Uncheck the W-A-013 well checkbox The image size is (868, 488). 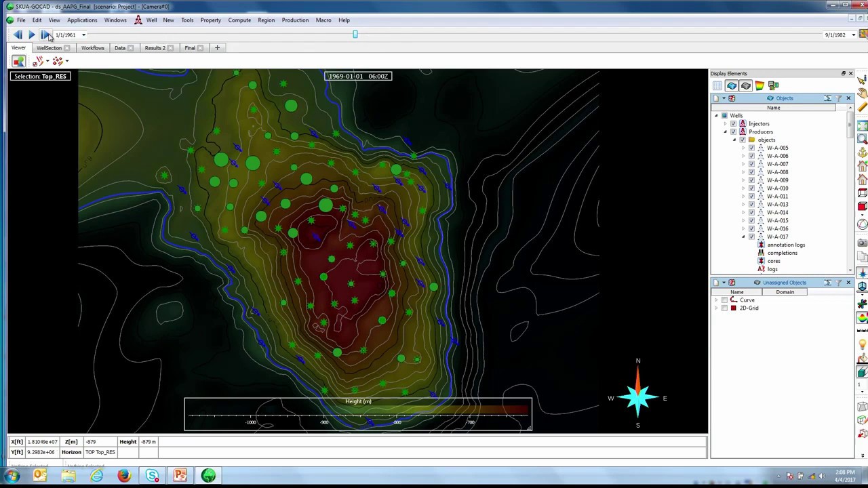(751, 205)
